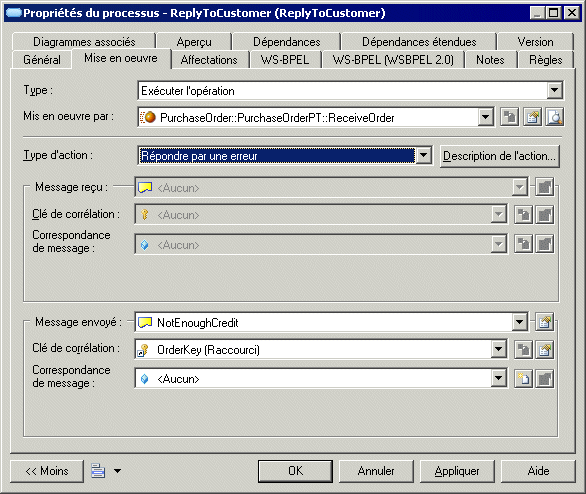Open properties icon for OrderKey correlation key
The image size is (586, 494).
(545, 350)
